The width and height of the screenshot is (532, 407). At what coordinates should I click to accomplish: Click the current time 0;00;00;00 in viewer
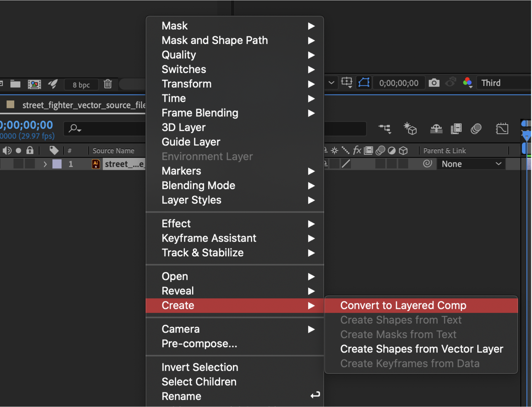click(x=399, y=83)
